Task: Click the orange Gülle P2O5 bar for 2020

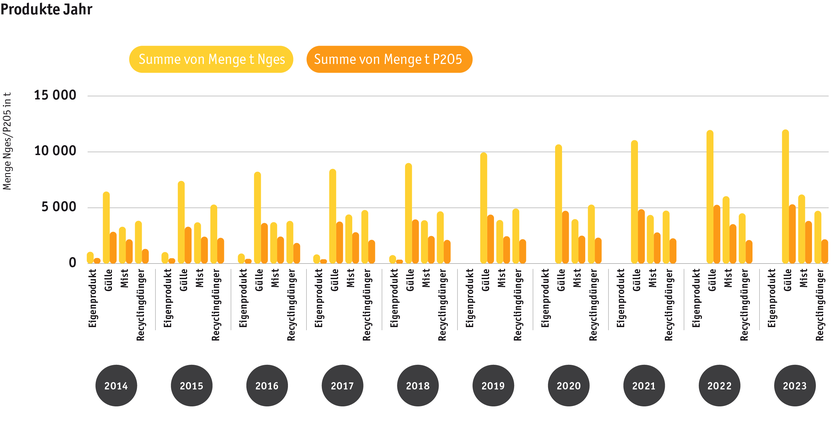Action: point(566,237)
